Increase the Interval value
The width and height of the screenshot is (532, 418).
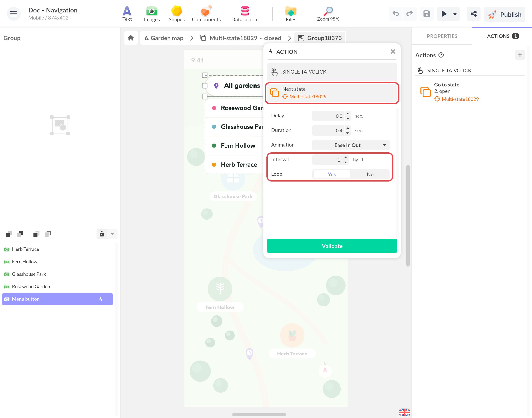pyautogui.click(x=345, y=157)
